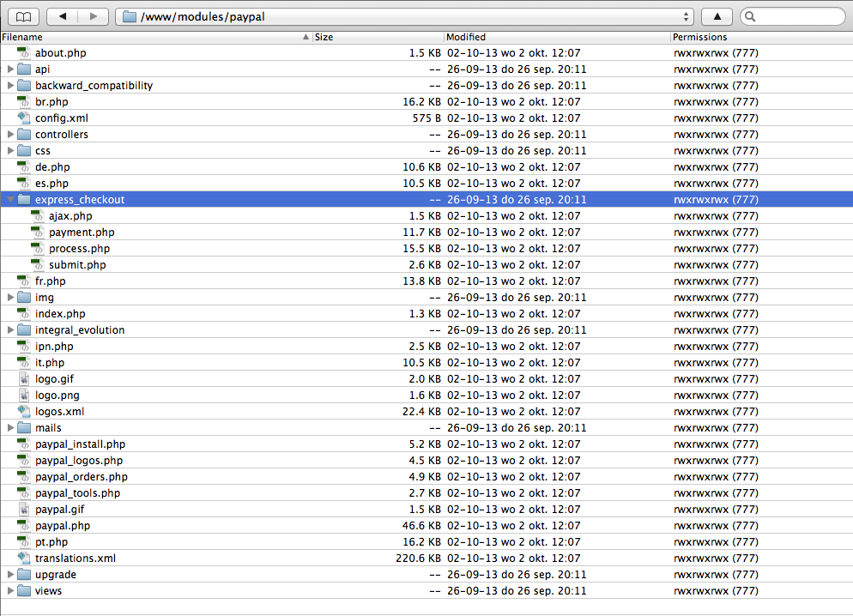The height and width of the screenshot is (616, 853).
Task: Sort by Permissions column header
Action: 762,37
